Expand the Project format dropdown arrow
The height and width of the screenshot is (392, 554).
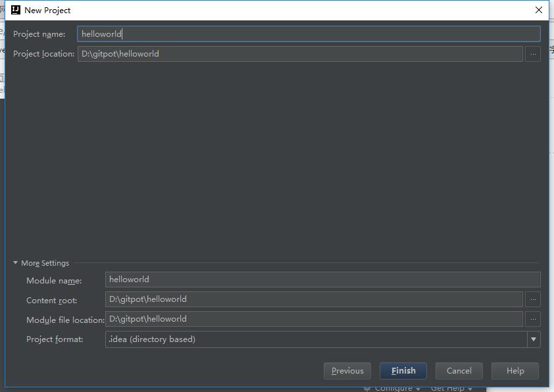533,339
